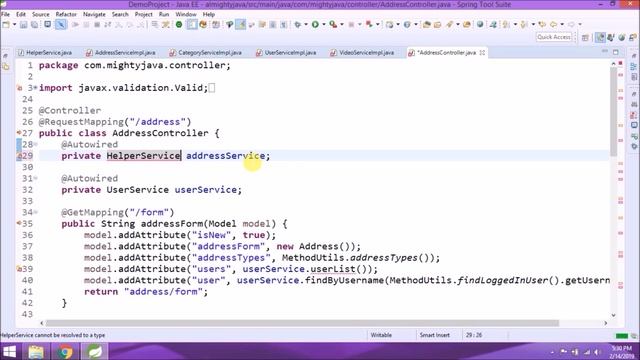640x360 pixels.
Task: Click the console monitor toolbar icon
Action: click(x=48, y=24)
